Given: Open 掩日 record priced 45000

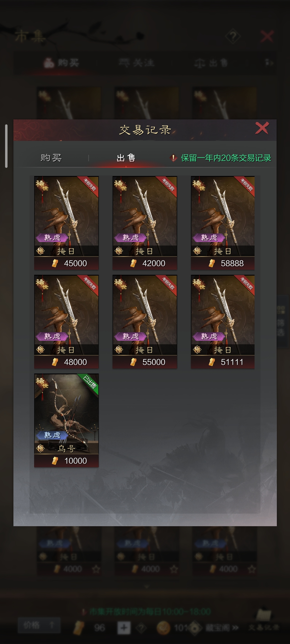Looking at the screenshot, I should pos(66,223).
